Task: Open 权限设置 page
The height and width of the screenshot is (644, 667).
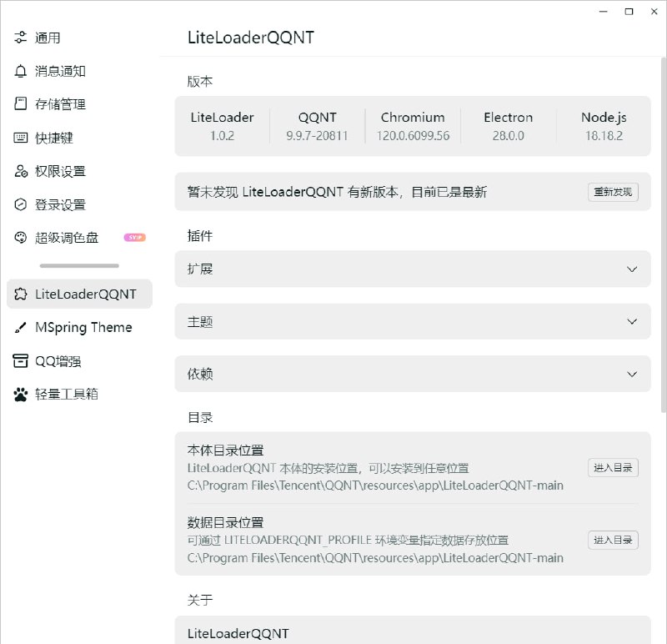Action: (x=79, y=171)
